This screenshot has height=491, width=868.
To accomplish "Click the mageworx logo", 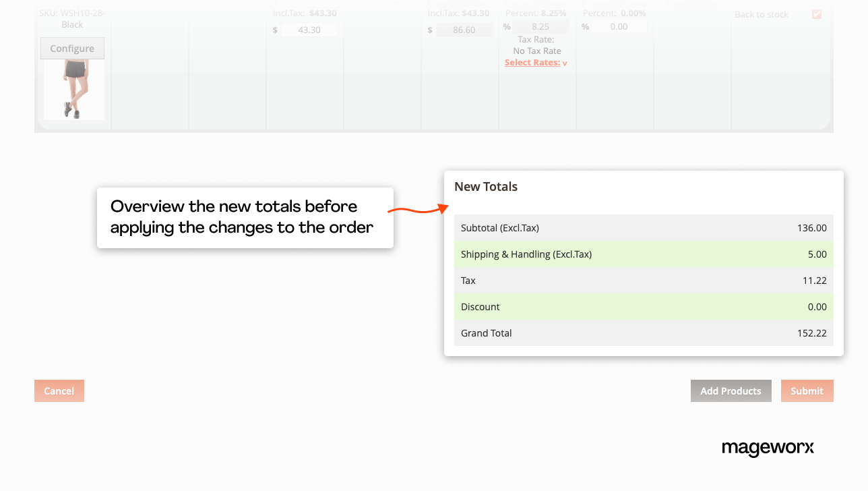I will click(768, 448).
